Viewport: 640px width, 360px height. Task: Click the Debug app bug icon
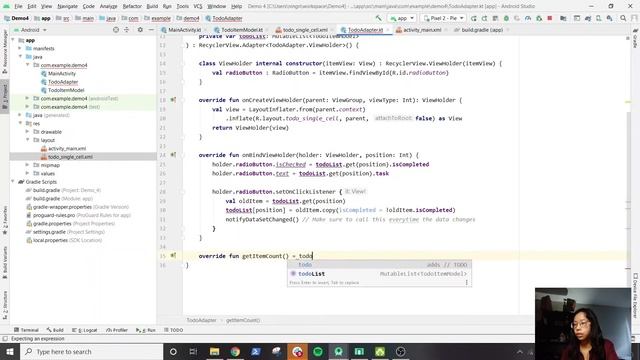tap(506, 18)
